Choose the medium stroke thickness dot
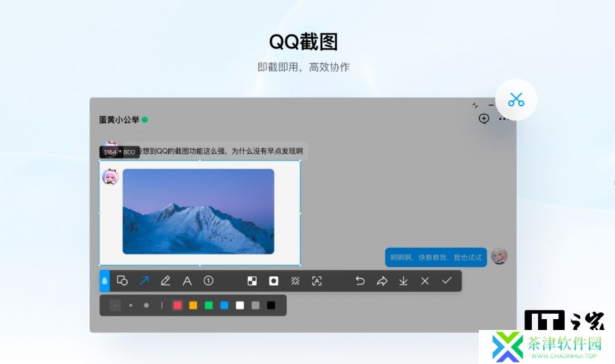Screen dimensions: 615x364 131,305
